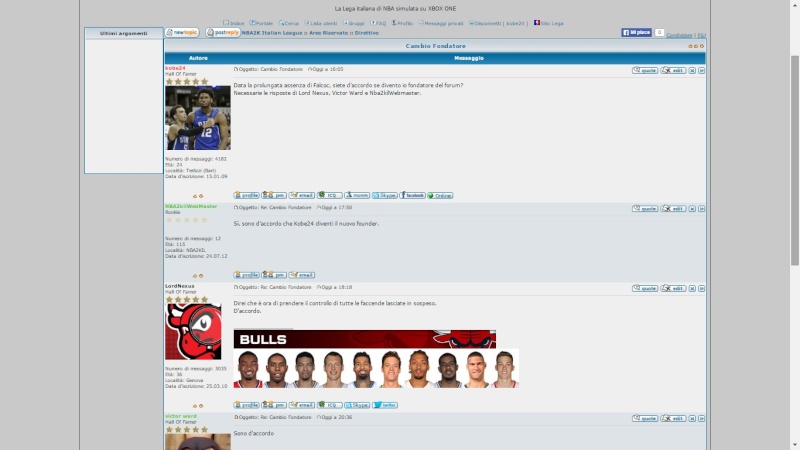Click kobe24's ICQ button
Screen dimensions: 800x450
[329, 195]
